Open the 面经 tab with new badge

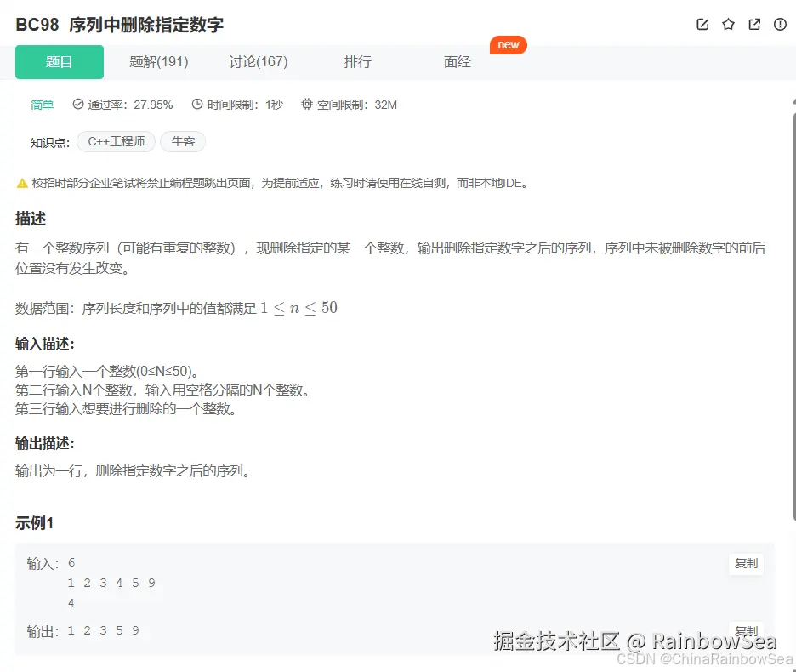click(457, 61)
